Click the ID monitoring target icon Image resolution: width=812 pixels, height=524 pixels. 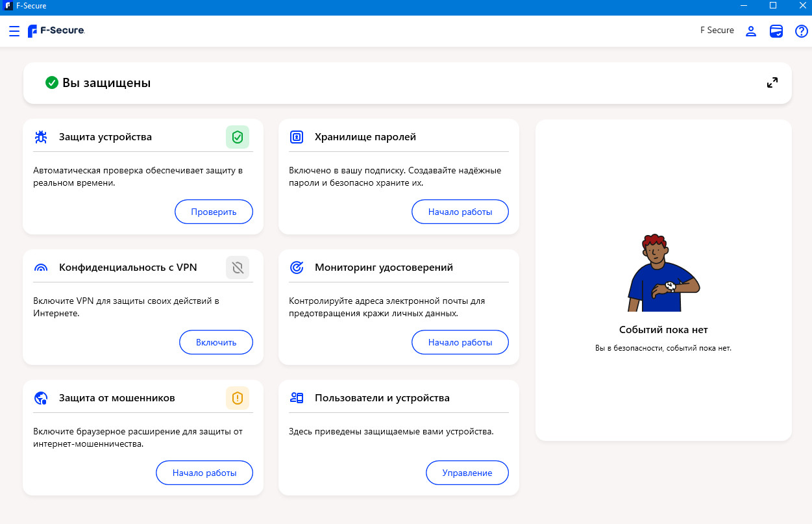(296, 268)
